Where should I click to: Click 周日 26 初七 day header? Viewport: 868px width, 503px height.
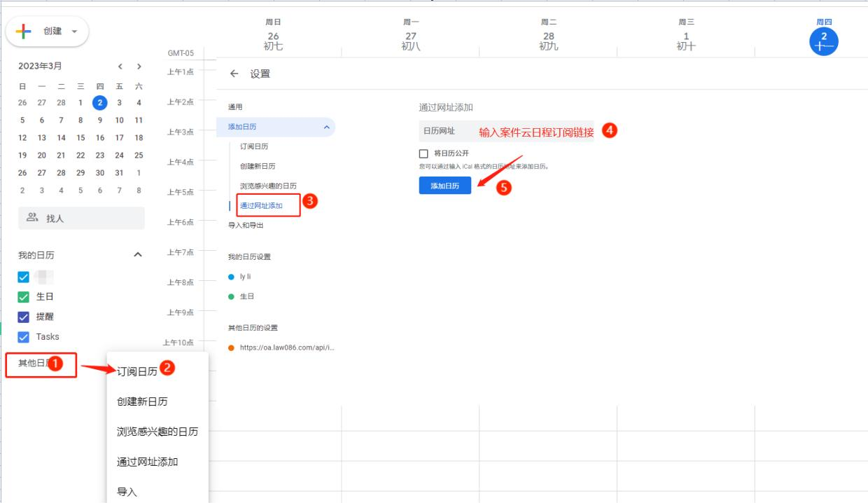point(273,36)
